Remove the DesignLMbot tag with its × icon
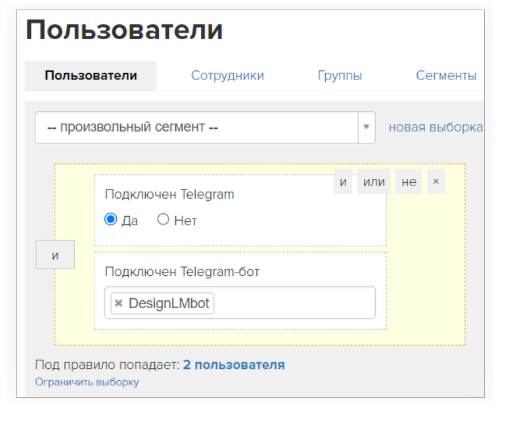 118,303
